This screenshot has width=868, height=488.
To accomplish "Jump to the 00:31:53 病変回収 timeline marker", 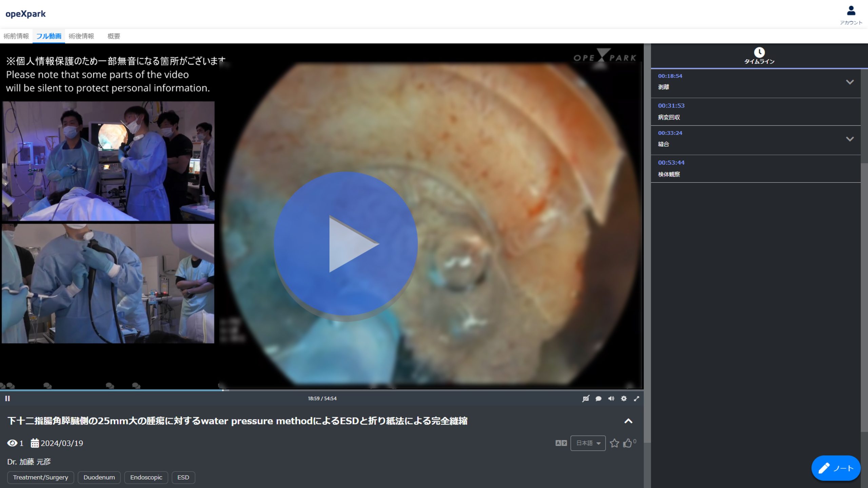I will pos(671,105).
